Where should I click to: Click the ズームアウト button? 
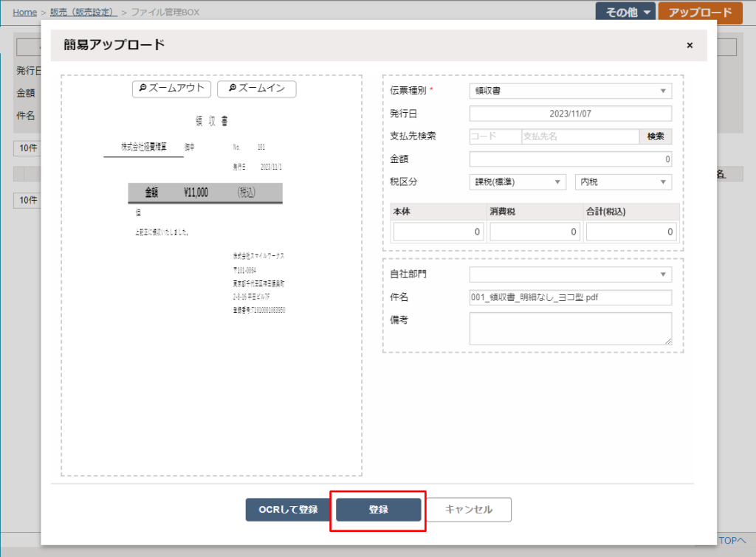171,89
